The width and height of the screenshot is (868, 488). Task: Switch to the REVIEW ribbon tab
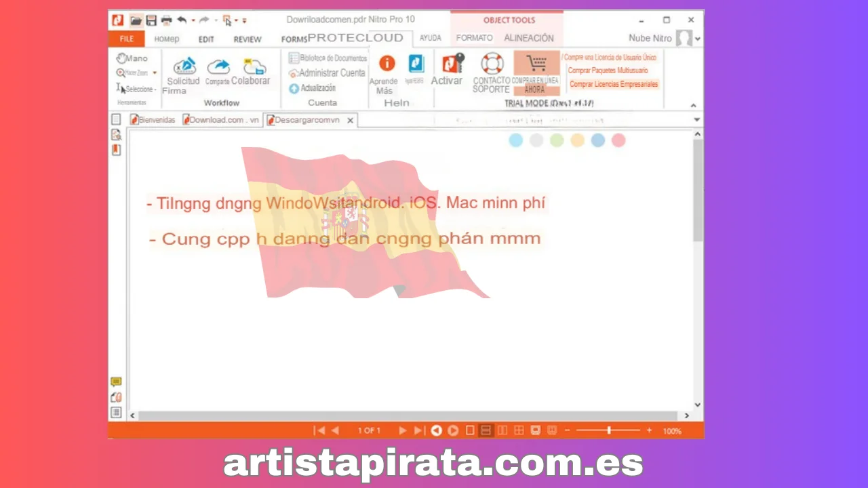[x=248, y=39]
